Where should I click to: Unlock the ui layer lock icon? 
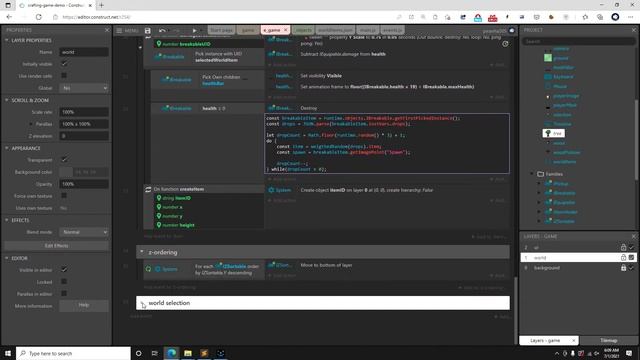point(623,247)
